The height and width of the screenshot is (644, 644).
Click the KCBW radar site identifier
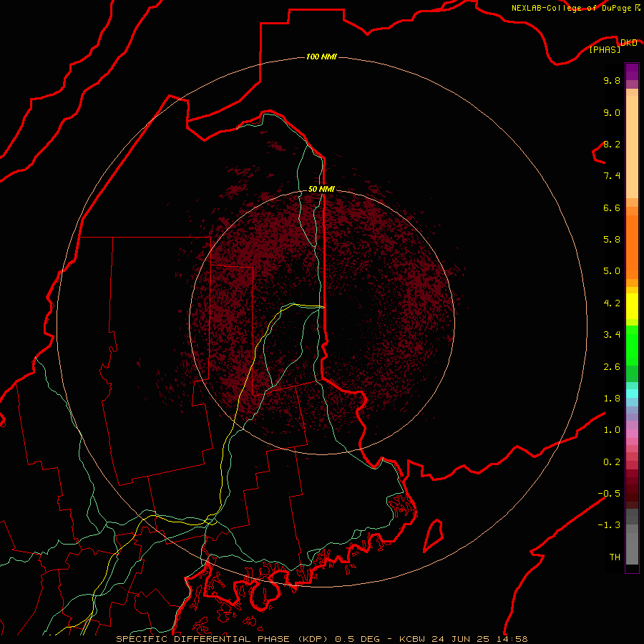412,639
